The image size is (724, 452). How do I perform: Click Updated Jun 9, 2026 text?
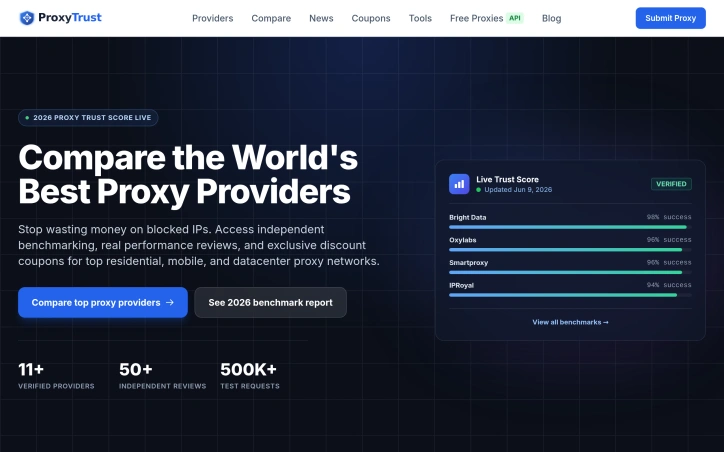coord(518,190)
